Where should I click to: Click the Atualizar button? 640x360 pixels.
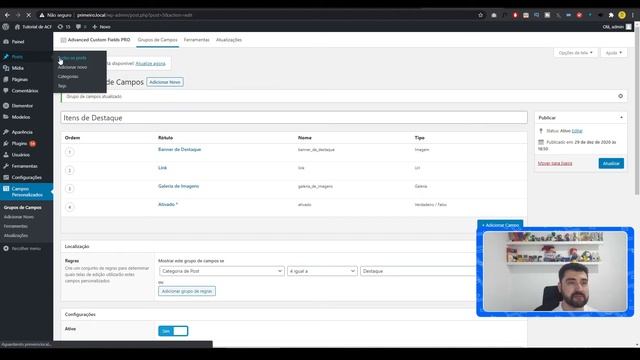coord(611,163)
